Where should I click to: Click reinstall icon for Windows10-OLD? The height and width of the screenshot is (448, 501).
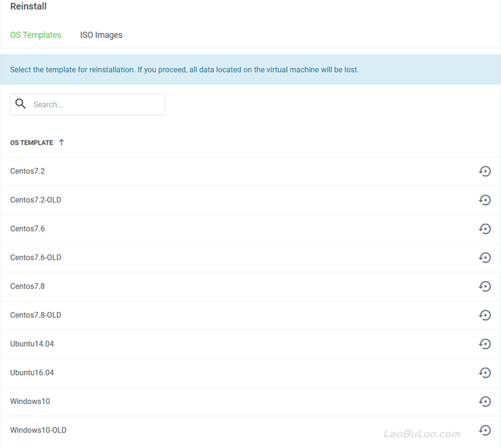tap(485, 430)
